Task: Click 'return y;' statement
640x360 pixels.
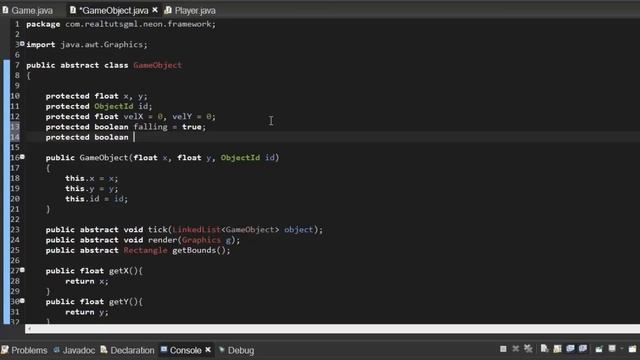Action: pyautogui.click(x=87, y=312)
